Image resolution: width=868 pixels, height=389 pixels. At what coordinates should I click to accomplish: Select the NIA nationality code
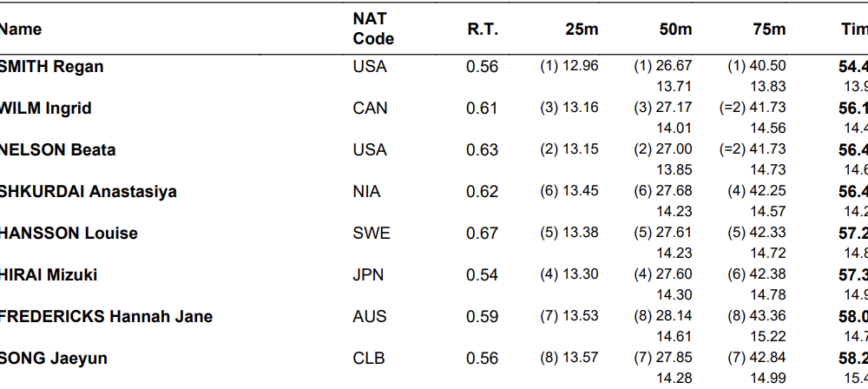pos(369,192)
